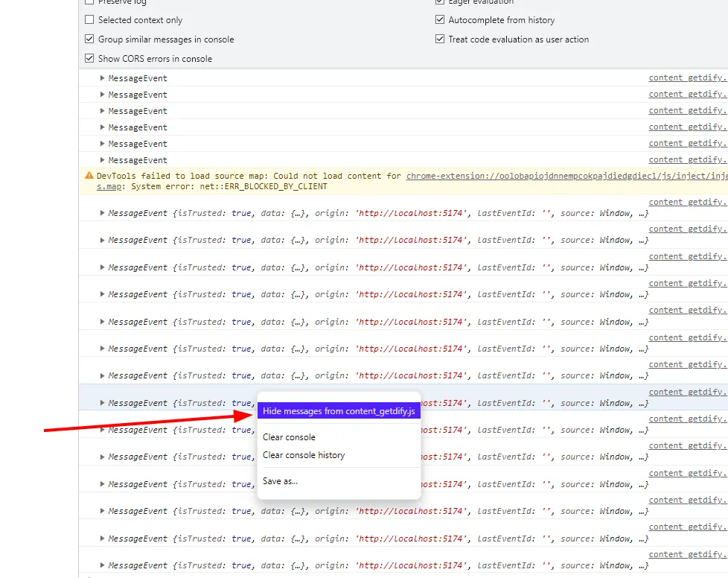The height and width of the screenshot is (578, 728).
Task: Expand the bottommost detailed MessageEvent entry
Action: 102,565
